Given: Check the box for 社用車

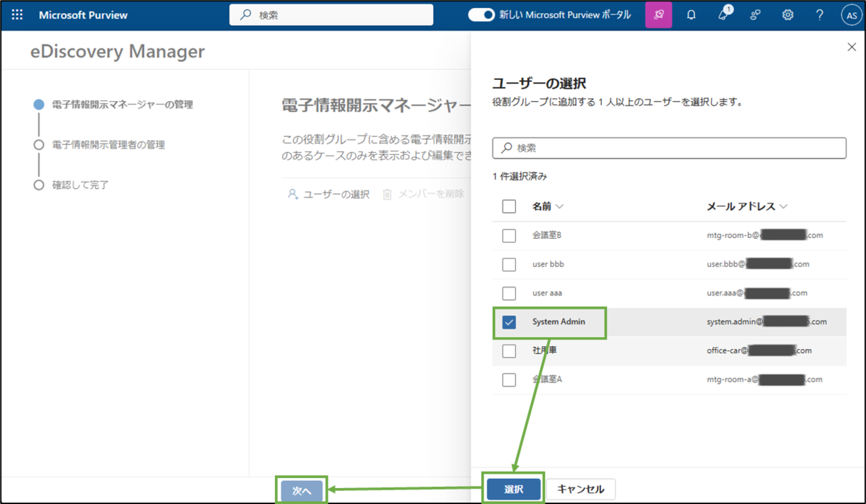Looking at the screenshot, I should click(509, 350).
